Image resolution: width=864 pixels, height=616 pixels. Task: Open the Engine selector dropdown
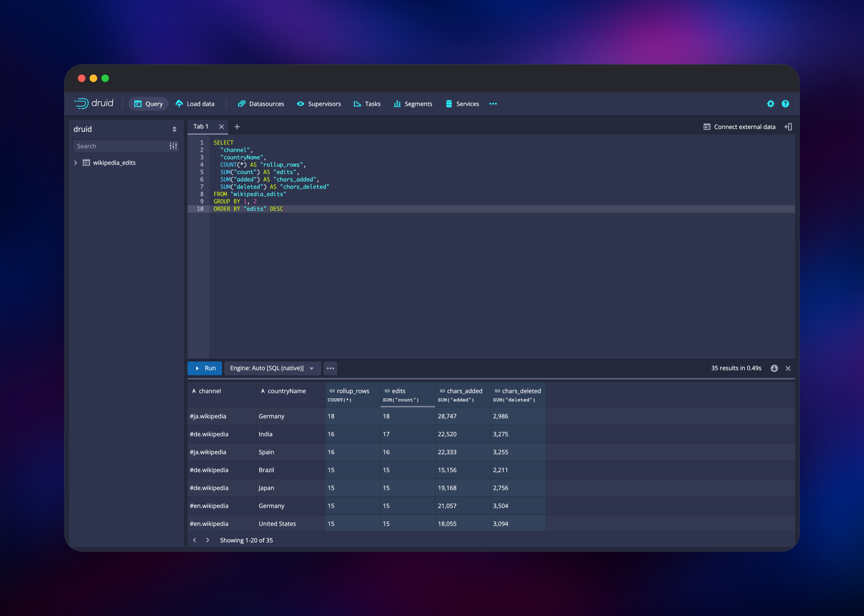272,368
